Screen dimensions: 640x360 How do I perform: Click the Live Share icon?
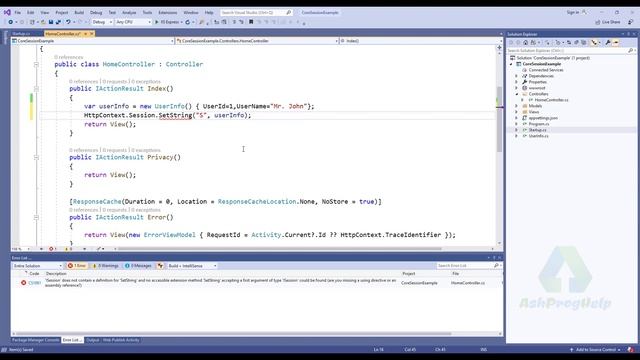tap(598, 22)
